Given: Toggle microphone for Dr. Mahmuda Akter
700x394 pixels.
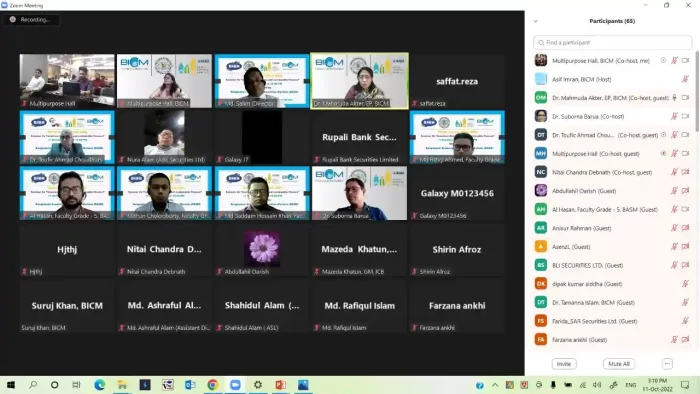Looking at the screenshot, I should click(675, 98).
